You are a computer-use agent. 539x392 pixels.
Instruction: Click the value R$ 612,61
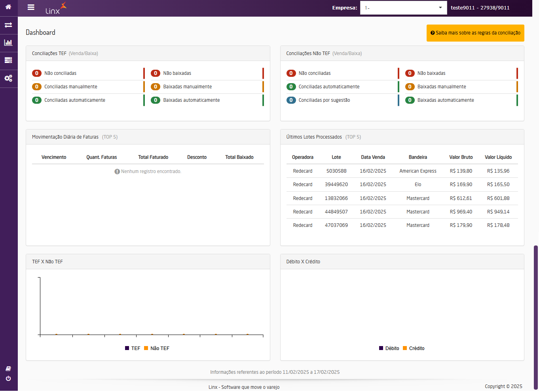[x=461, y=198]
